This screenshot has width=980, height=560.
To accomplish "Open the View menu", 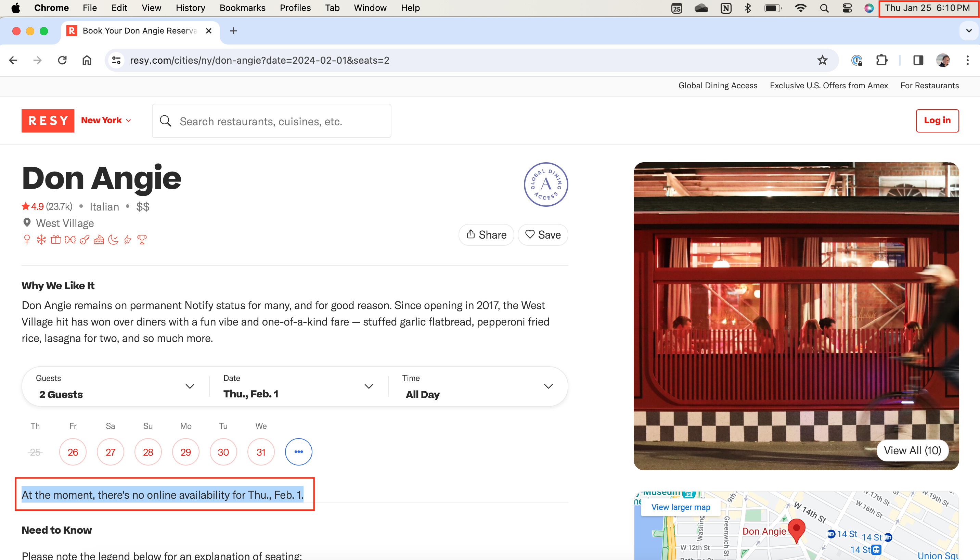I will coord(151,8).
